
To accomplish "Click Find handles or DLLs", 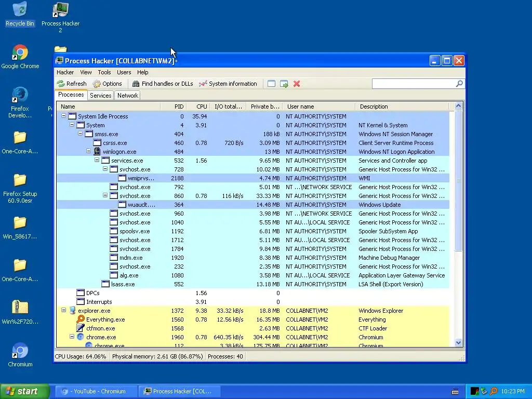I will 163,84.
